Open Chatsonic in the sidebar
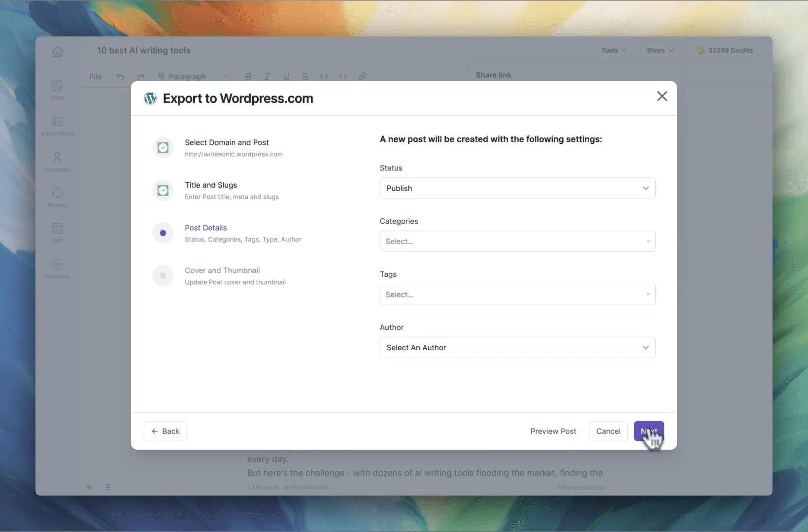The image size is (808, 532). [x=58, y=268]
